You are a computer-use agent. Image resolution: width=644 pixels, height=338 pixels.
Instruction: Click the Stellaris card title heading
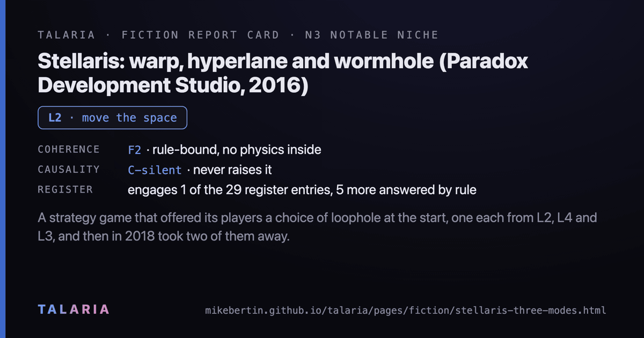tap(283, 74)
